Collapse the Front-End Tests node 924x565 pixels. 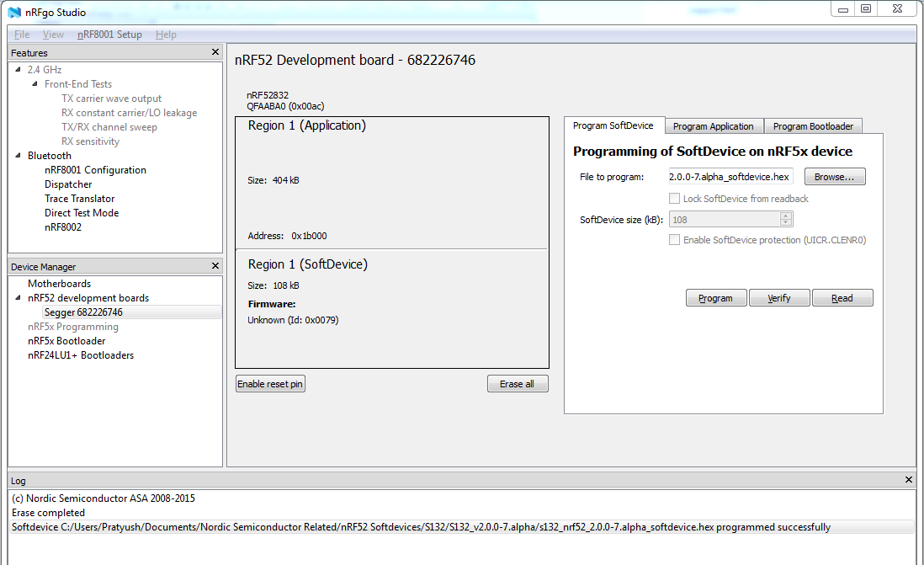[x=35, y=83]
